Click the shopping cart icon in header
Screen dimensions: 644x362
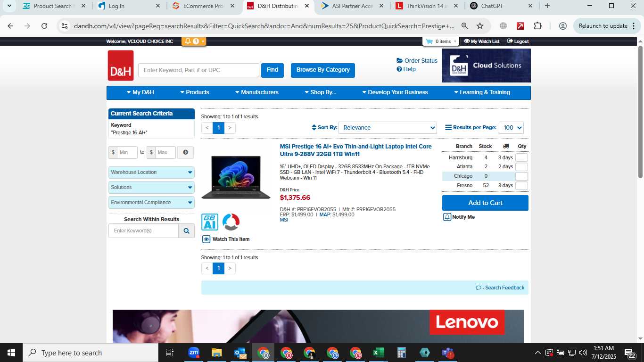tap(429, 41)
